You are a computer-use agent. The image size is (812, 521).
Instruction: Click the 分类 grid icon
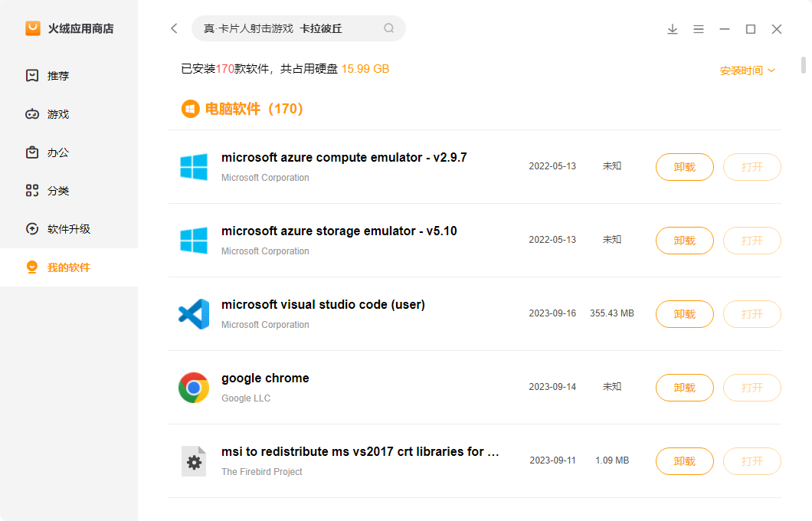click(x=32, y=191)
